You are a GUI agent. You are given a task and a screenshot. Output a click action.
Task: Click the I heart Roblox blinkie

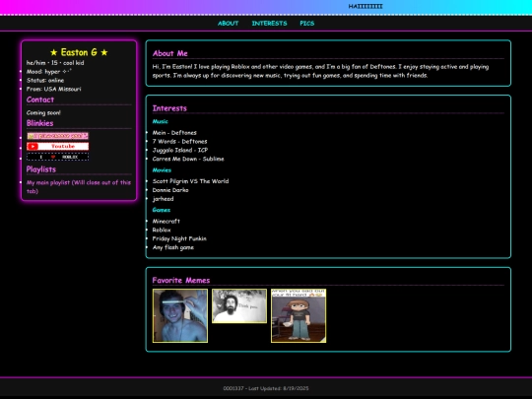(58, 157)
